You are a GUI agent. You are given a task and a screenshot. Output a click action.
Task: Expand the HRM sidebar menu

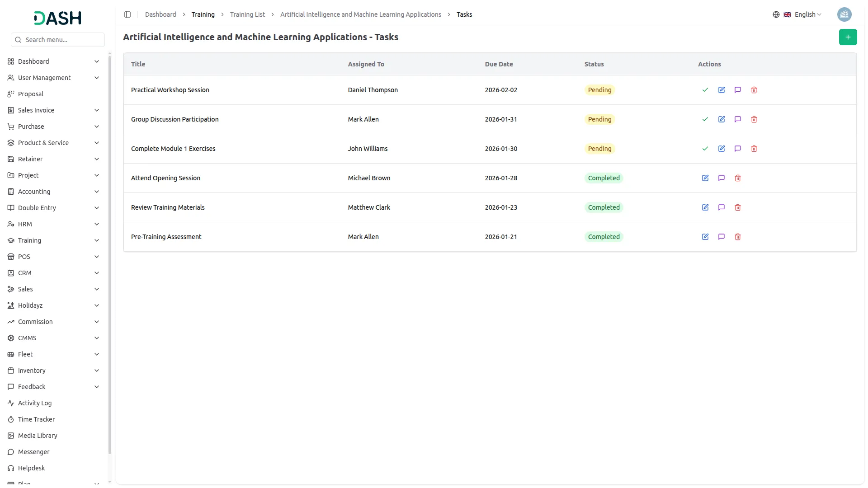(53, 224)
